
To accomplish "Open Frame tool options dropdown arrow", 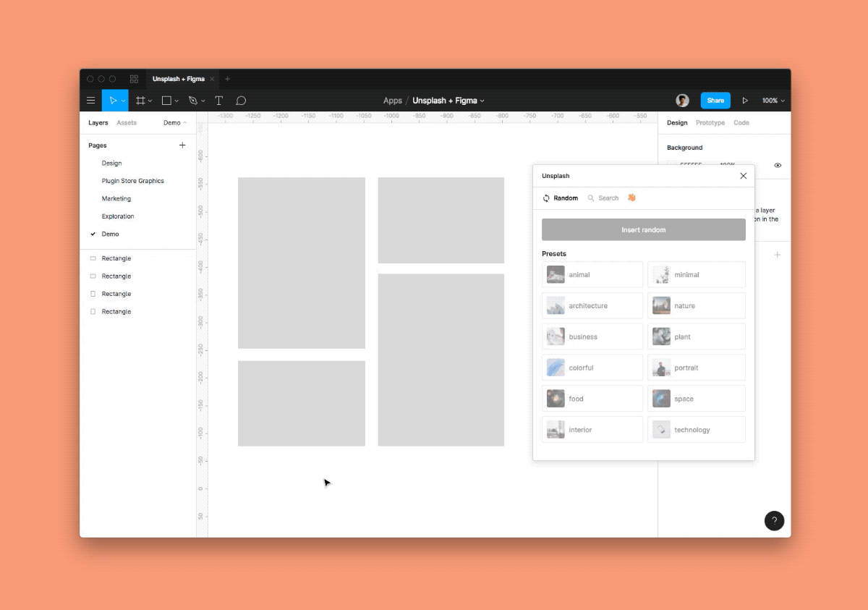I will pyautogui.click(x=150, y=101).
